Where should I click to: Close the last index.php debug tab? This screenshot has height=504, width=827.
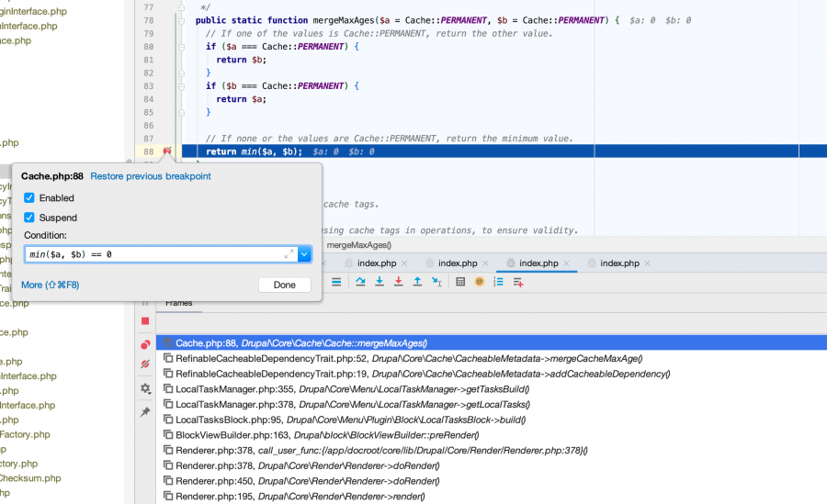pos(648,263)
